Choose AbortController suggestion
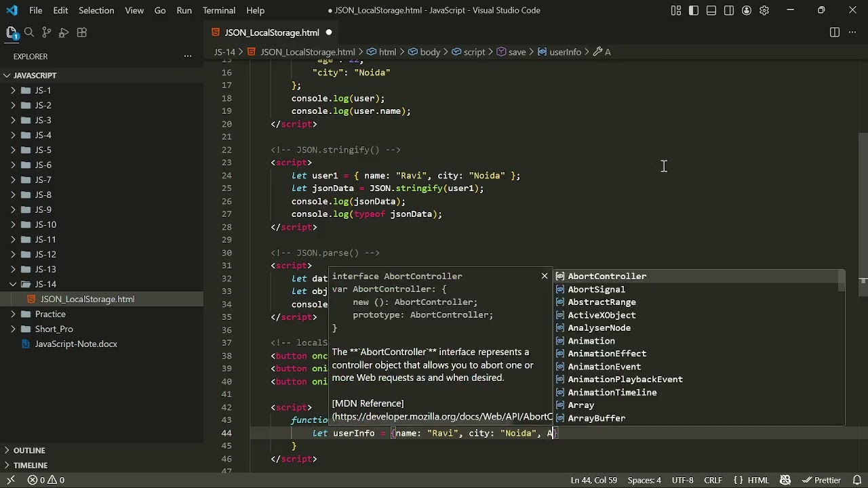The image size is (868, 488). pos(696,276)
